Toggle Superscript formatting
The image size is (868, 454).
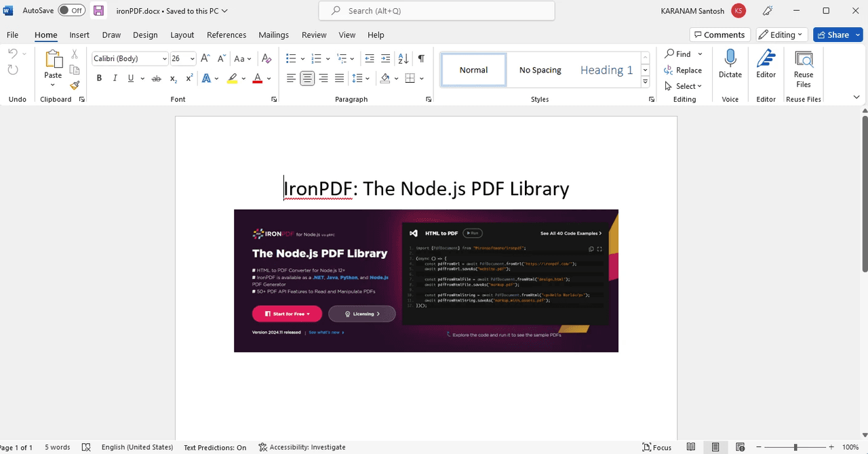click(190, 79)
